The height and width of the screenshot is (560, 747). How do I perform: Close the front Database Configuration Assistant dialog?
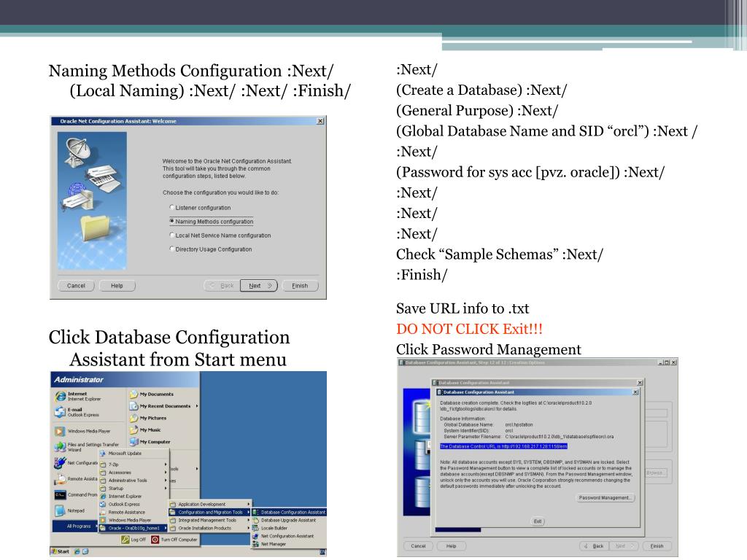pos(635,392)
